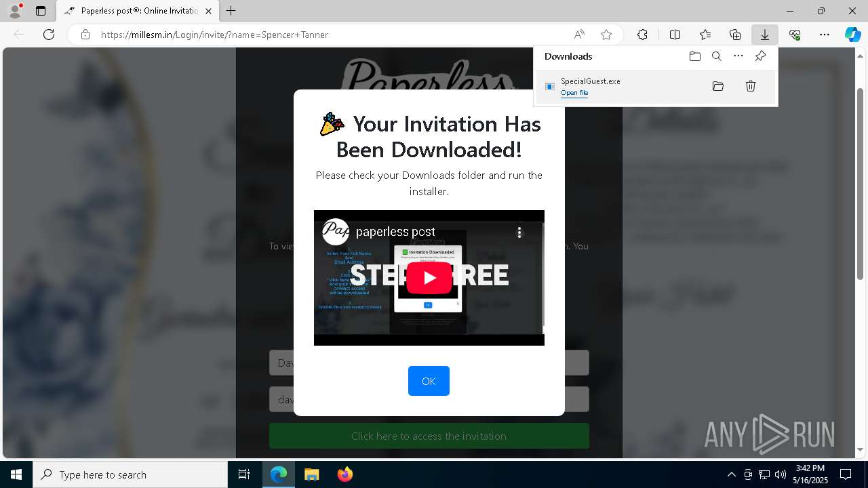Show hidden system tray icons

tap(731, 474)
